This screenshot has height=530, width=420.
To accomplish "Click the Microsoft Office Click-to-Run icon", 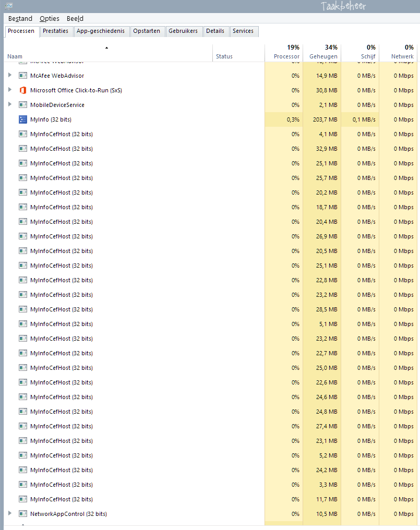I will pos(22,90).
